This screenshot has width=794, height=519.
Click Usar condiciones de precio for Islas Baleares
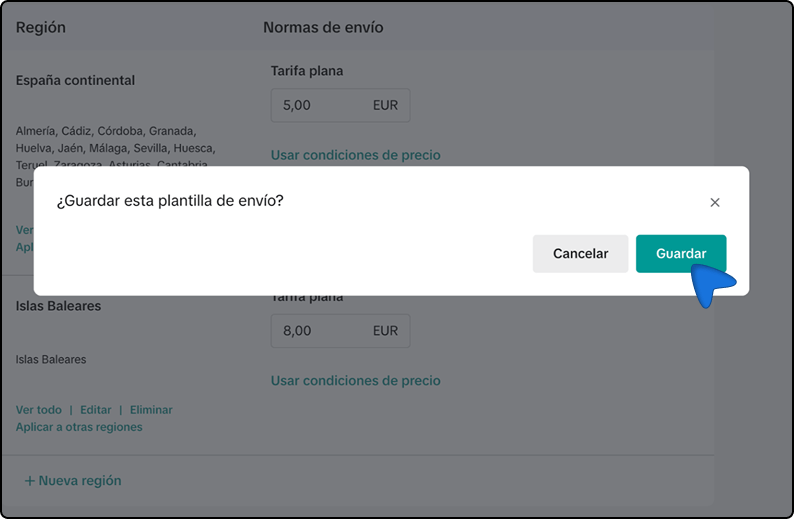(x=355, y=380)
